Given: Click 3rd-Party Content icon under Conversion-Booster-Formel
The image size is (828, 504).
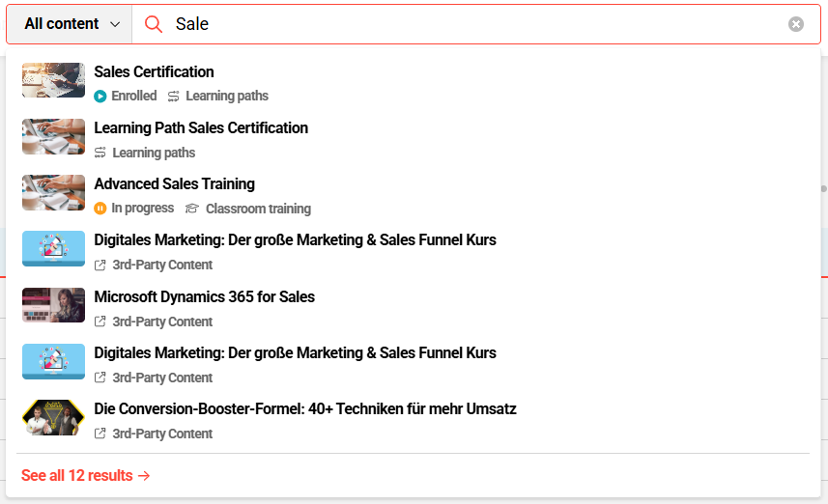Looking at the screenshot, I should tap(100, 434).
